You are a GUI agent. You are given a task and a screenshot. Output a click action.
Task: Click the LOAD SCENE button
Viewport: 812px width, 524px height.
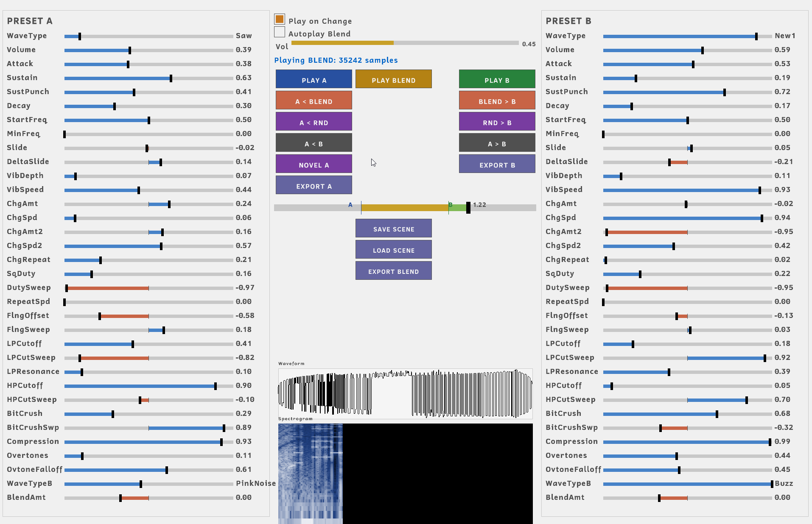394,249
